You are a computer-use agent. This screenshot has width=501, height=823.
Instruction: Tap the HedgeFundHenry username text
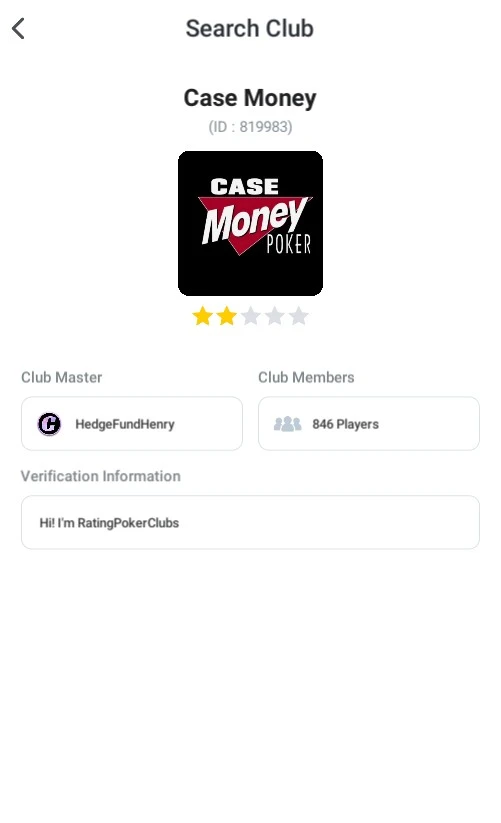(125, 424)
